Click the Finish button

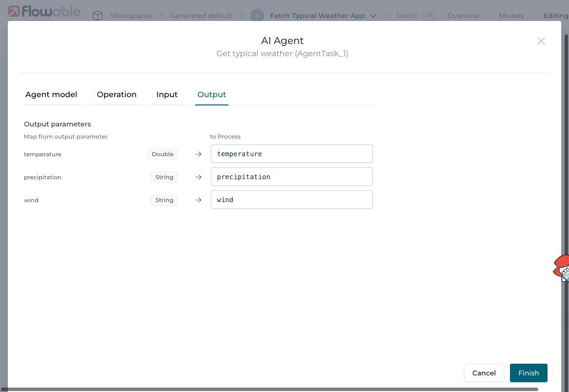(528, 372)
